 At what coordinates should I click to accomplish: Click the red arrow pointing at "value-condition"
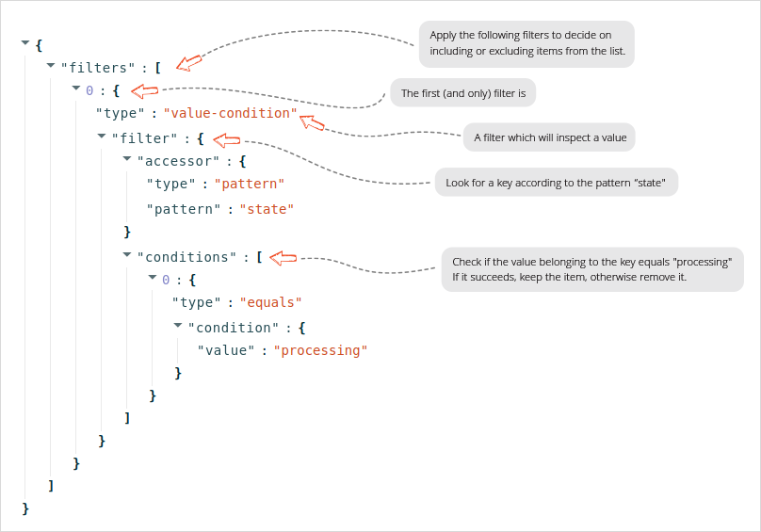[312, 122]
